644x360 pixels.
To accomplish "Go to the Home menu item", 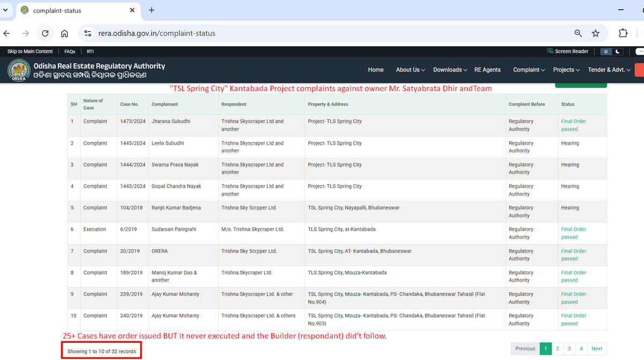I will [x=376, y=70].
